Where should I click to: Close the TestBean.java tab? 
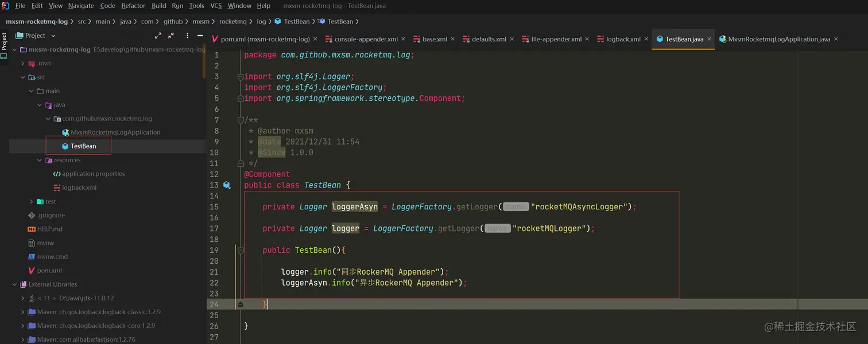click(x=709, y=39)
